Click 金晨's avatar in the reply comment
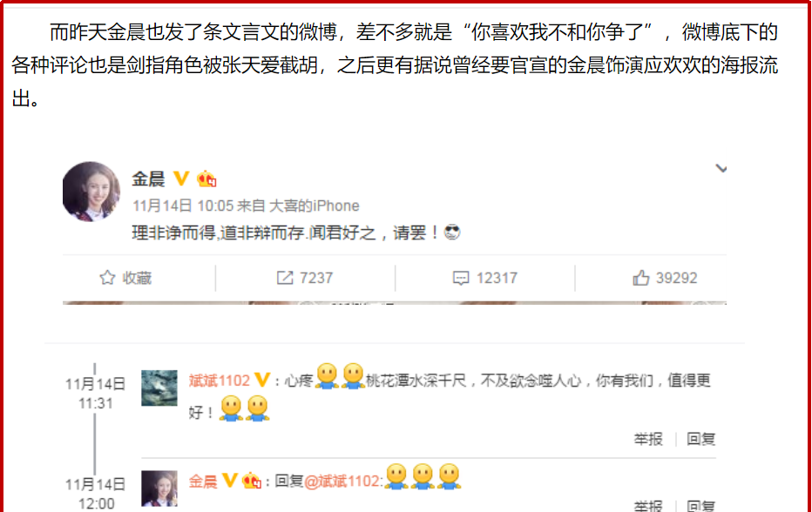This screenshot has height=512, width=812. [159, 488]
